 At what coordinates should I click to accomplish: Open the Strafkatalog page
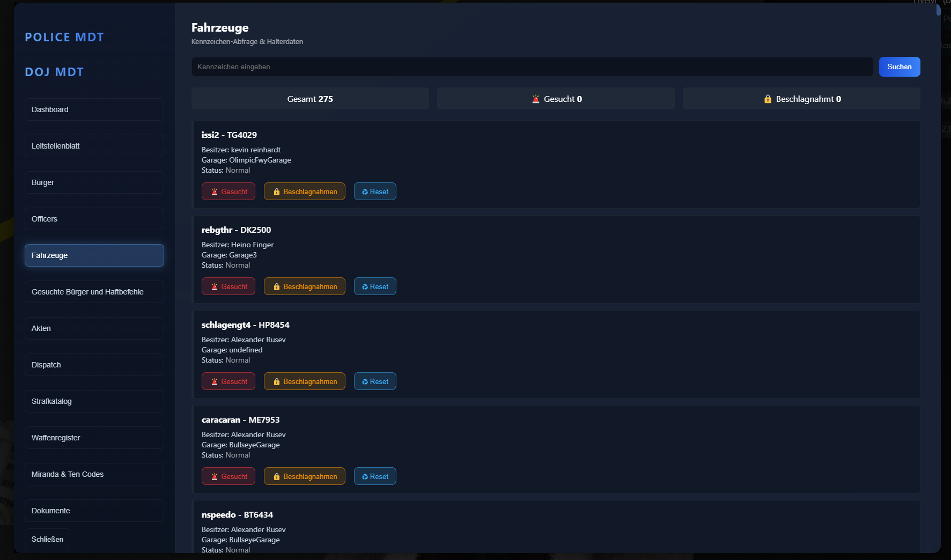coord(94,401)
